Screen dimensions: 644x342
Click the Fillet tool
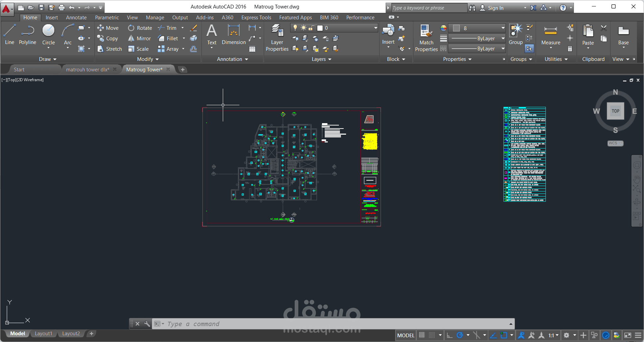pos(168,39)
